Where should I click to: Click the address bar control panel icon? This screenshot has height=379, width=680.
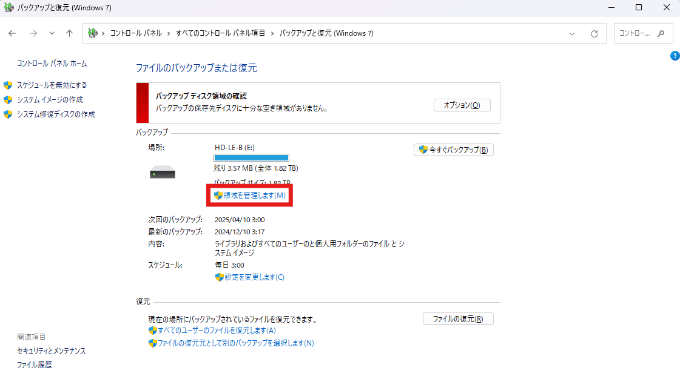(x=92, y=33)
